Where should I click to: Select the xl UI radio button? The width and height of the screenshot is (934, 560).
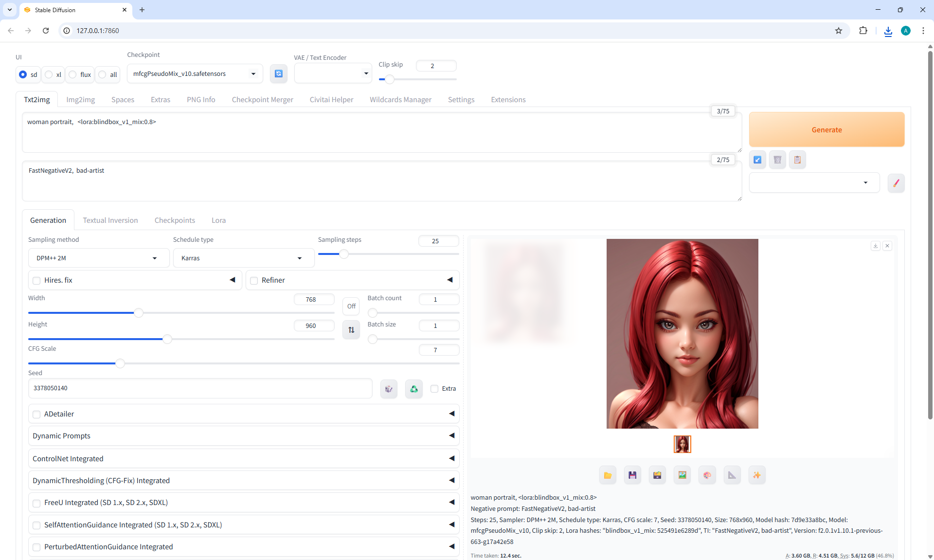[x=49, y=74]
